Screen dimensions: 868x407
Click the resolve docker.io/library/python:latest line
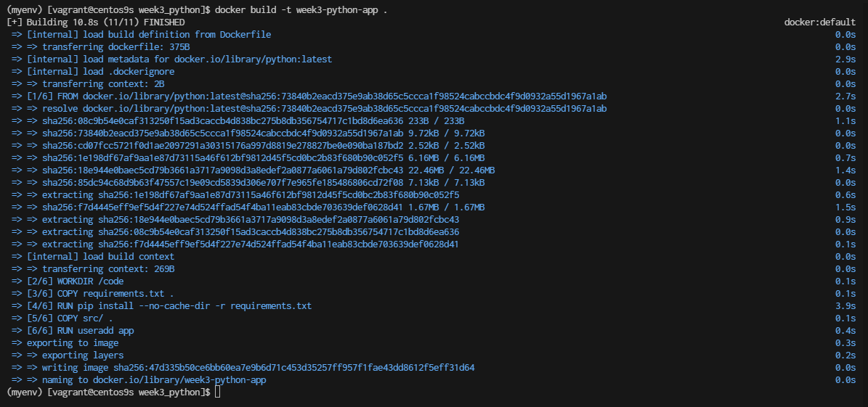309,108
